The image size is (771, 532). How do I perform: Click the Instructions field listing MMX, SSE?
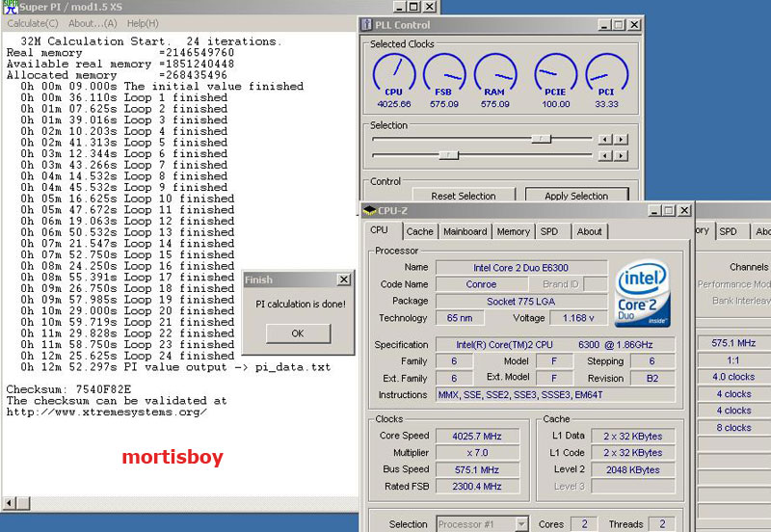point(556,395)
